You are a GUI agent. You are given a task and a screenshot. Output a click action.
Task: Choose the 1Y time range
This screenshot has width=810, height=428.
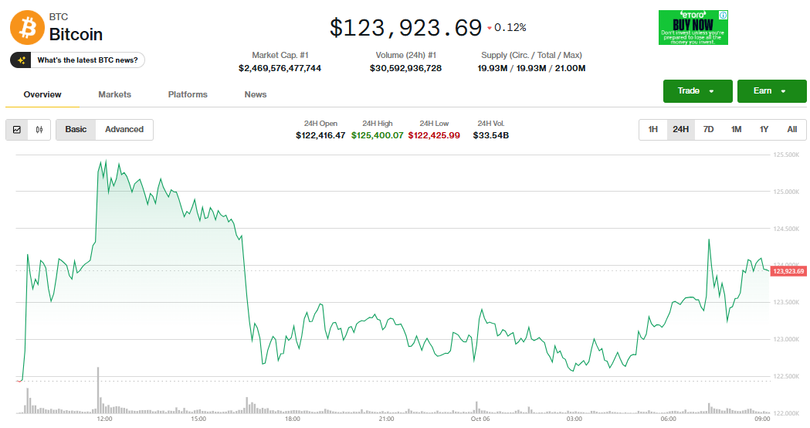click(764, 129)
